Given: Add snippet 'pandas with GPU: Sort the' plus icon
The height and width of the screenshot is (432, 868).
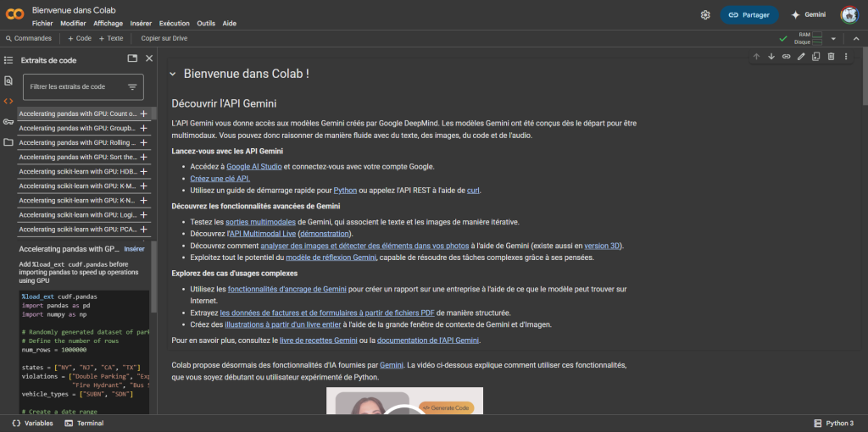Looking at the screenshot, I should [x=143, y=157].
